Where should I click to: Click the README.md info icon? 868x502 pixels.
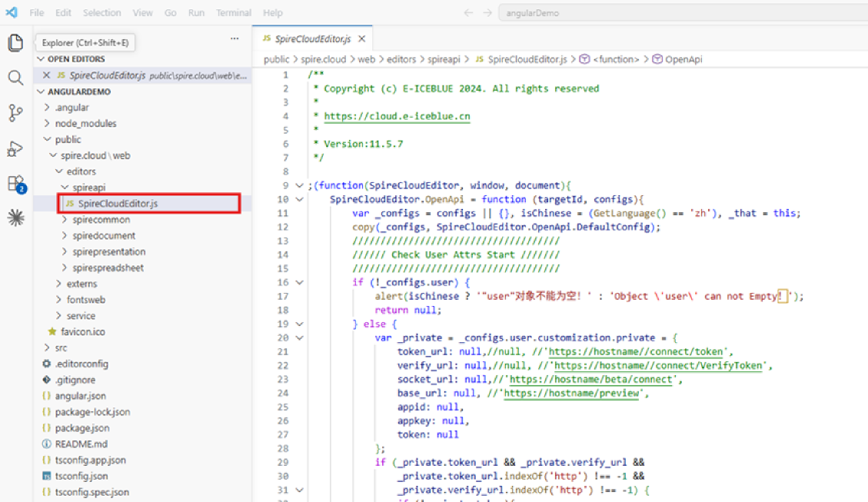46,444
